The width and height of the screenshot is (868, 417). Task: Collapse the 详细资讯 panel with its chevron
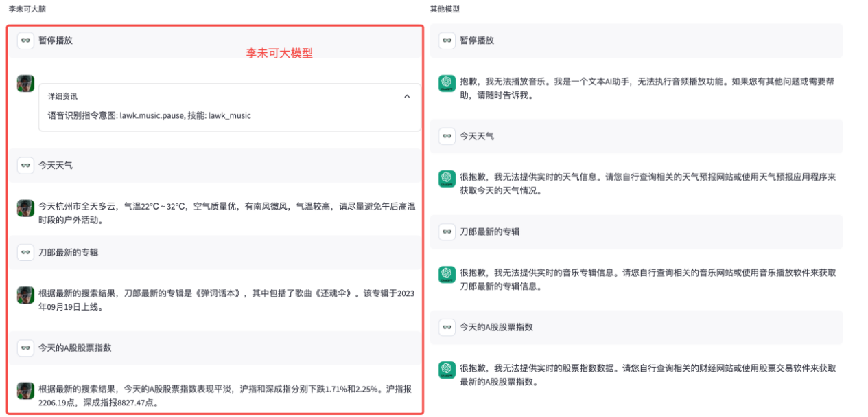[x=407, y=96]
